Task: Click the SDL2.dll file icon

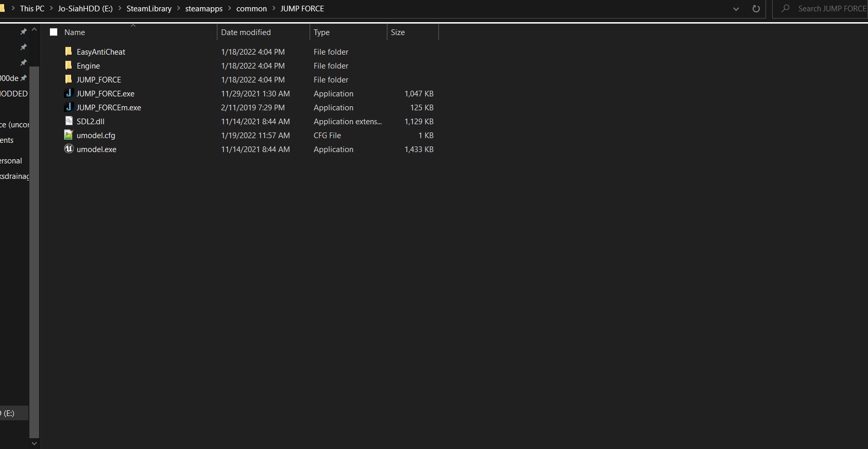Action: pyautogui.click(x=69, y=121)
